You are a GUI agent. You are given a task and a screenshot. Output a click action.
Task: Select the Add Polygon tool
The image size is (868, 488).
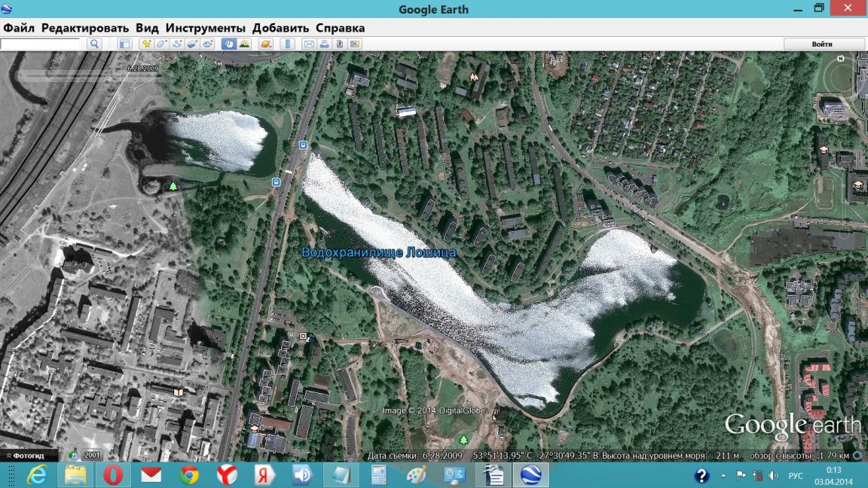pos(162,44)
